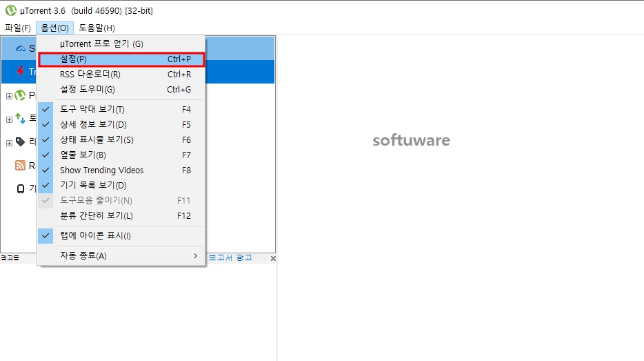Toggle 상세 정보 보기(D) option
This screenshot has height=361, width=644.
pos(121,124)
